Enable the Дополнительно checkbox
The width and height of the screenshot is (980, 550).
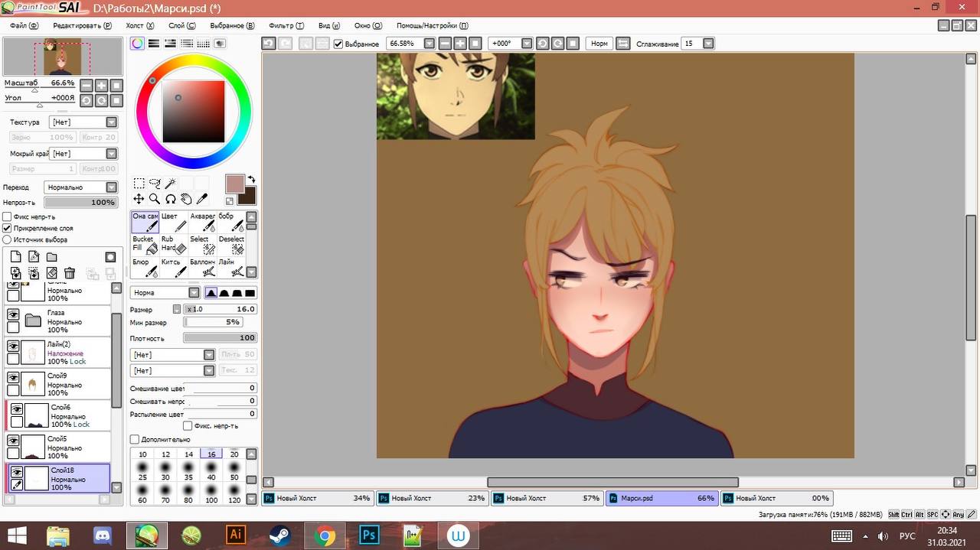(x=135, y=440)
